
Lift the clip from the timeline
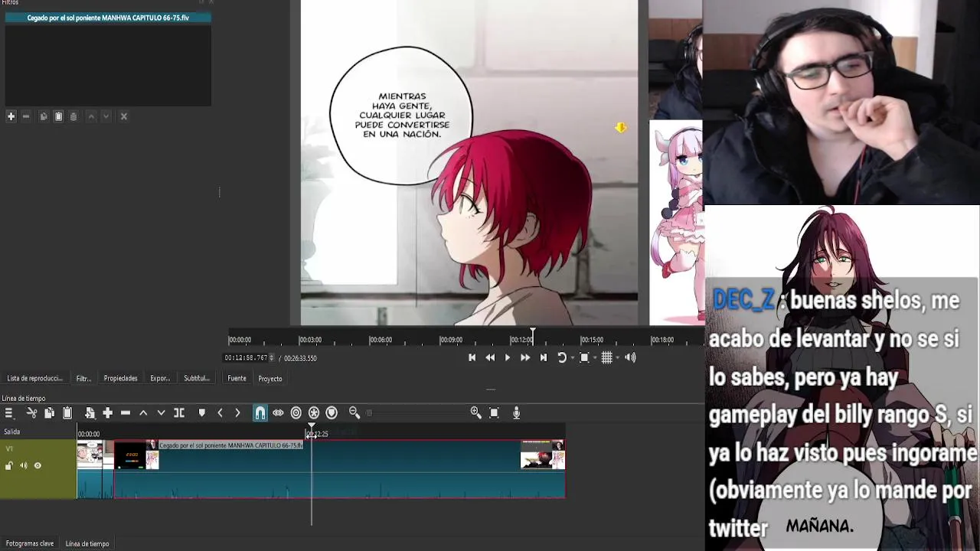click(x=143, y=412)
